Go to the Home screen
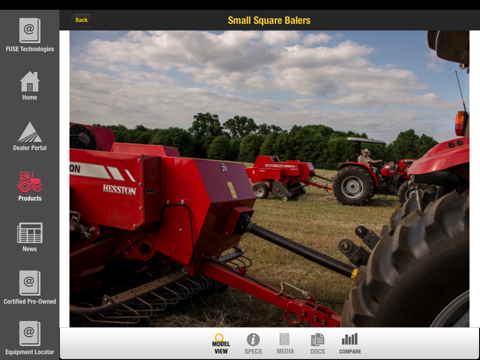 tap(30, 86)
